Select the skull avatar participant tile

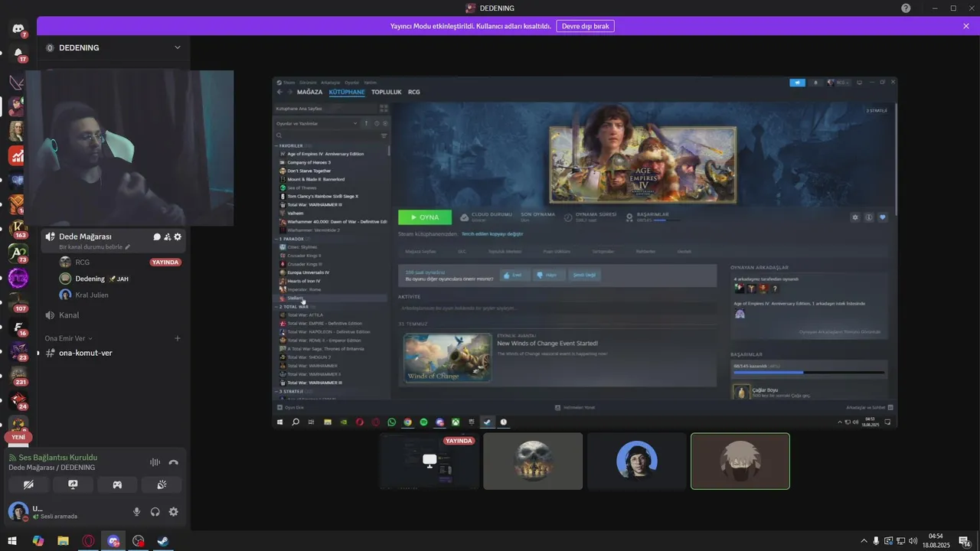point(533,461)
